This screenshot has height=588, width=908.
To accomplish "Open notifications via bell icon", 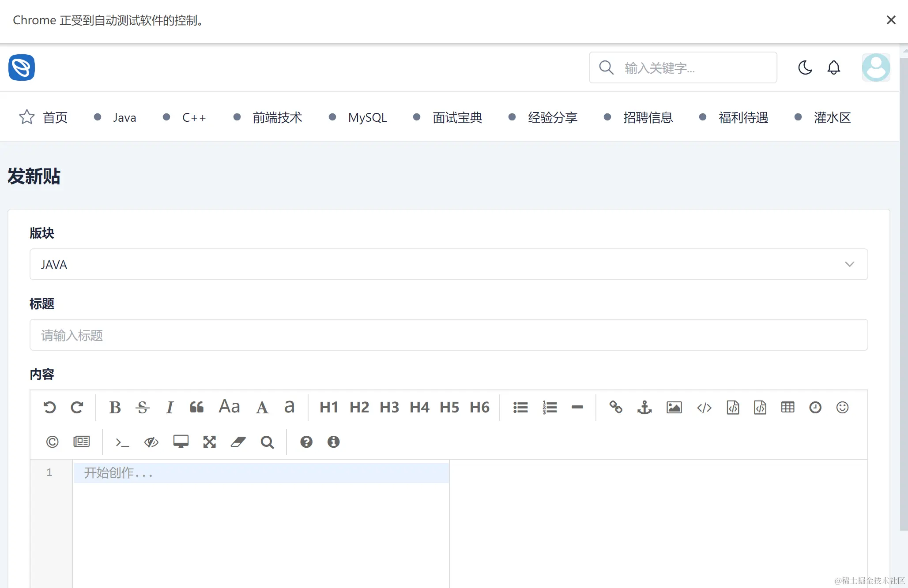I will click(x=833, y=67).
